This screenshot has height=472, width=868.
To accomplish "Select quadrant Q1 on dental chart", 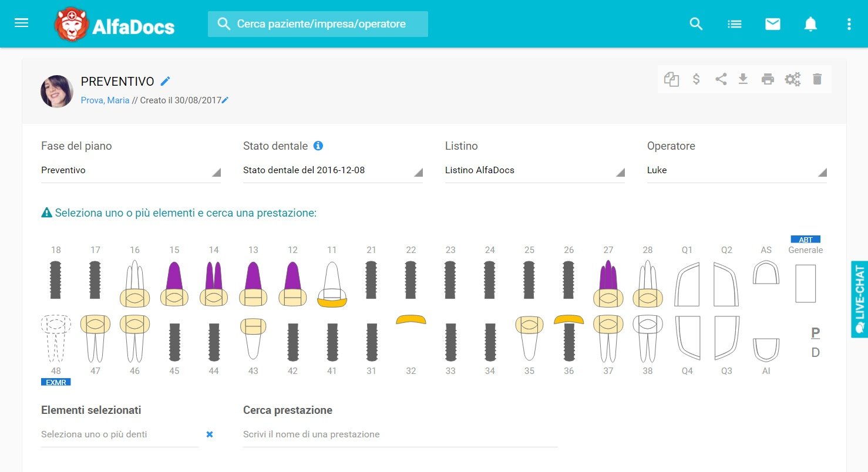I will (x=687, y=284).
